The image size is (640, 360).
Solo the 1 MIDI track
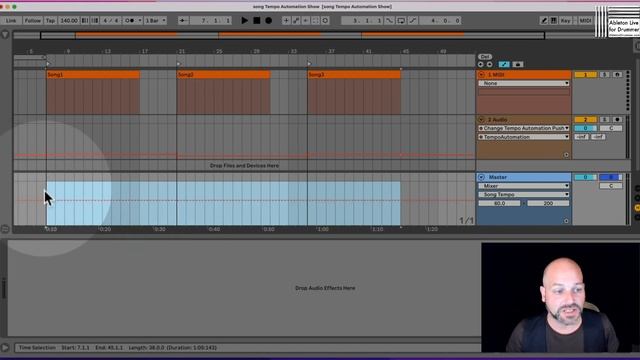pyautogui.click(x=604, y=75)
